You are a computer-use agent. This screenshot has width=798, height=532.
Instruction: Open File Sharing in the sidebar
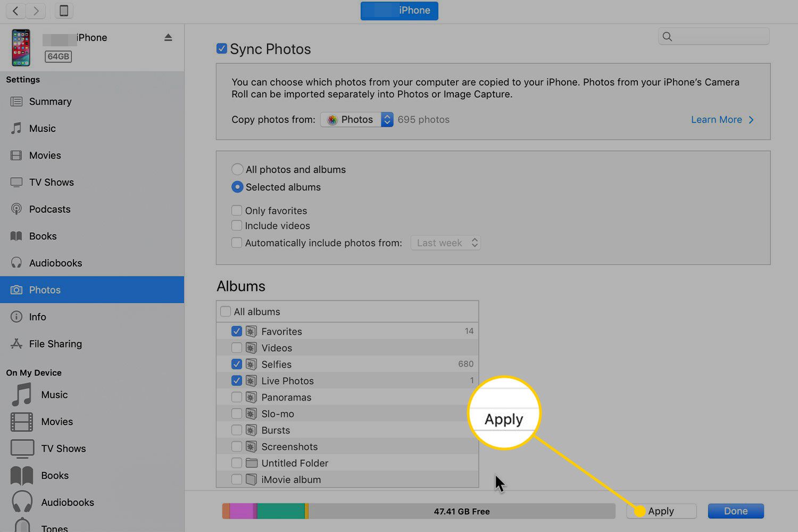(x=92, y=344)
